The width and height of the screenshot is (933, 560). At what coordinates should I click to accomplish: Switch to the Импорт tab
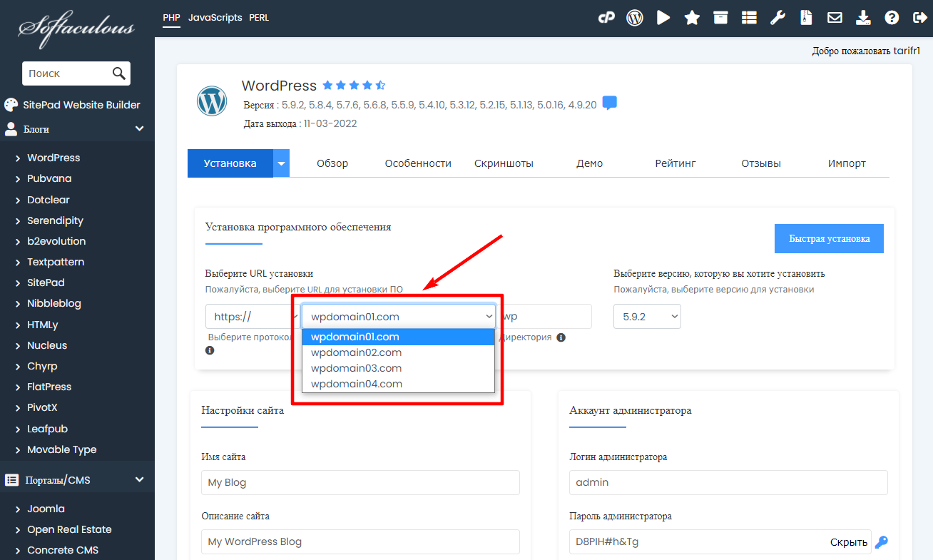847,163
